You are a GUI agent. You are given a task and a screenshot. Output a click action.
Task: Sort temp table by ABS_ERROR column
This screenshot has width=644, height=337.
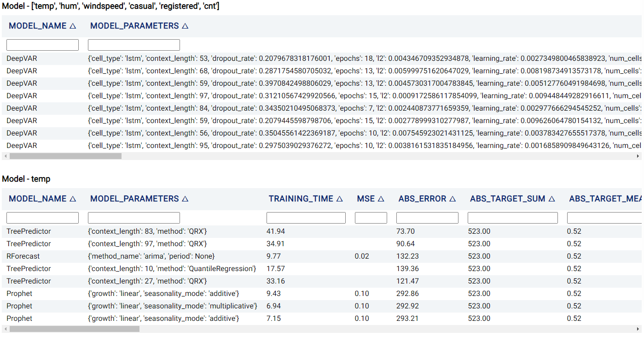click(427, 199)
